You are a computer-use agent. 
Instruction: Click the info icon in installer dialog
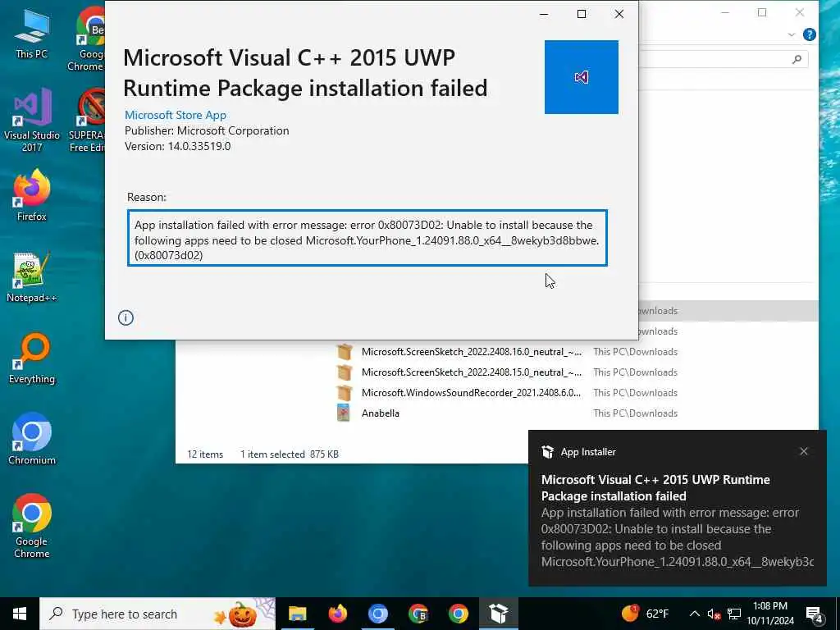point(126,317)
